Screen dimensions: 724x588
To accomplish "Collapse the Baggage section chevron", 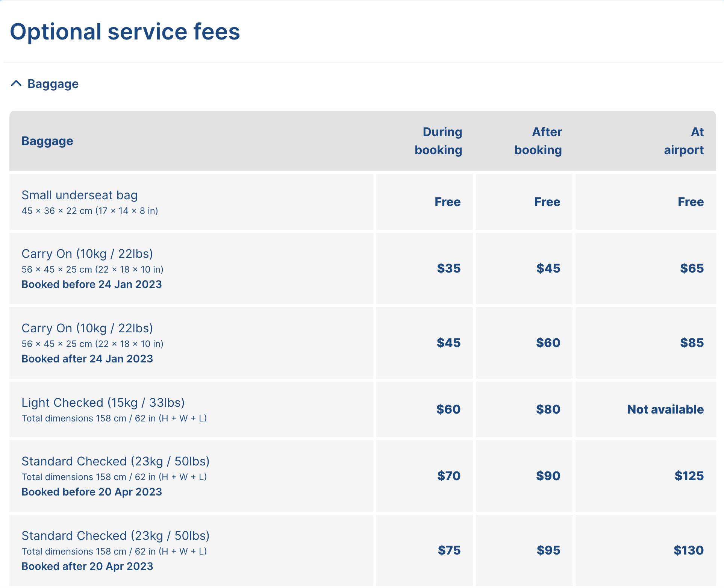I will (16, 83).
